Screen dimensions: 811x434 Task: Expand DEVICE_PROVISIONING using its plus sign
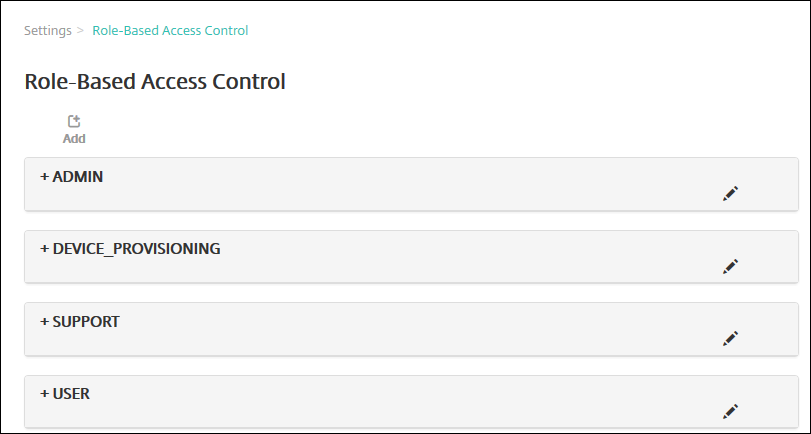(x=44, y=249)
